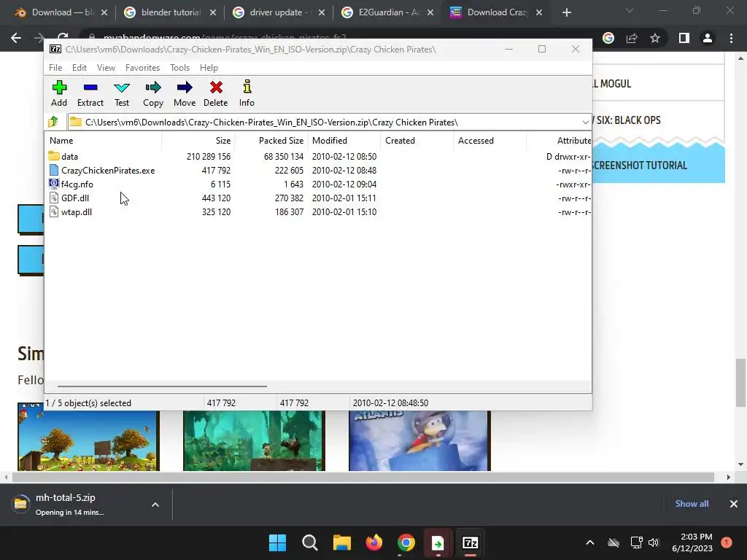Sort files by Size column header

[198, 141]
